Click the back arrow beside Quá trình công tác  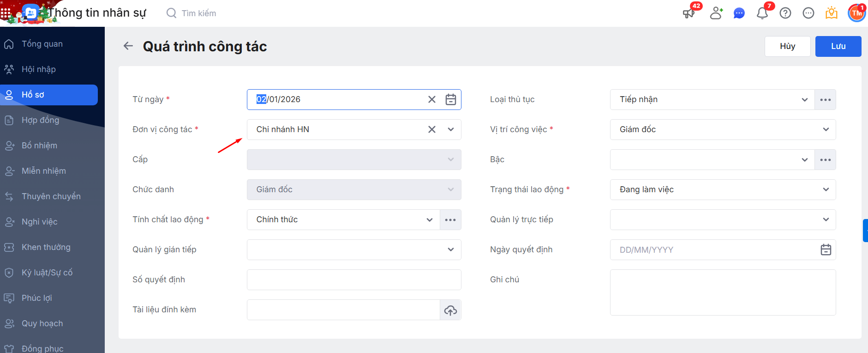coord(128,46)
